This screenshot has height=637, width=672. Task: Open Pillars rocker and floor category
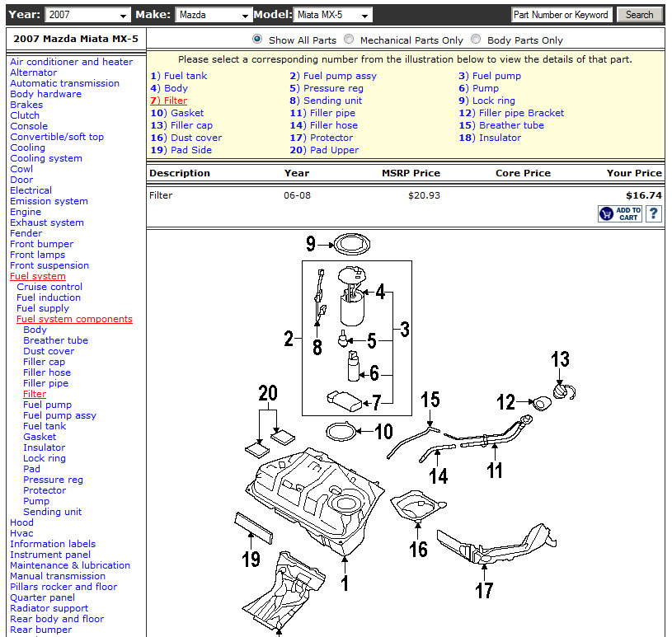(x=63, y=587)
